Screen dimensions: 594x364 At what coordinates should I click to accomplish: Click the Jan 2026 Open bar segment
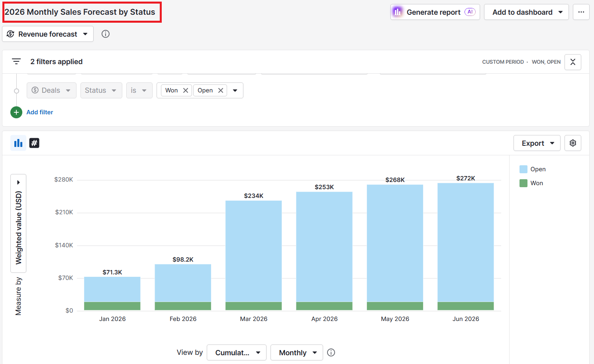(x=112, y=290)
